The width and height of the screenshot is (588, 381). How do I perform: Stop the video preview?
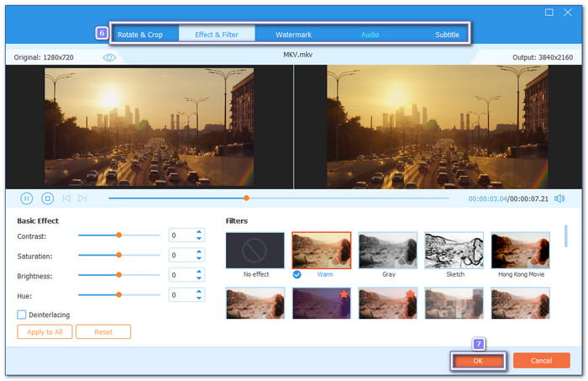click(x=48, y=198)
